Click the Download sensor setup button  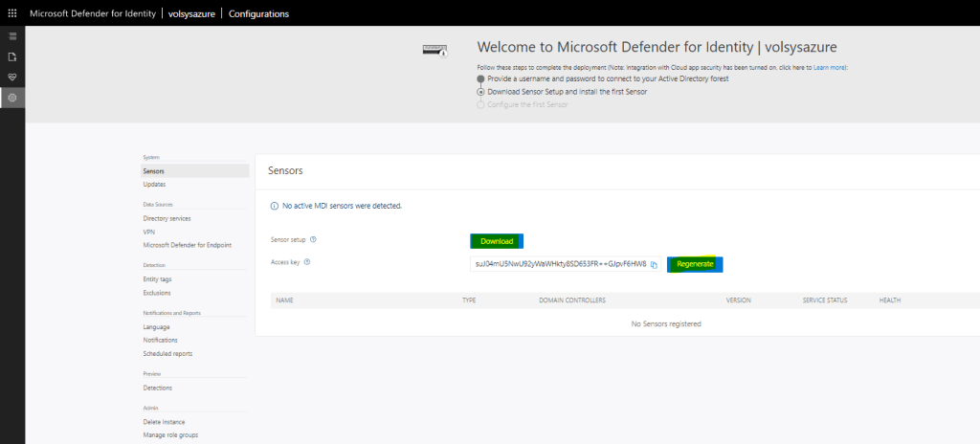[x=497, y=241]
